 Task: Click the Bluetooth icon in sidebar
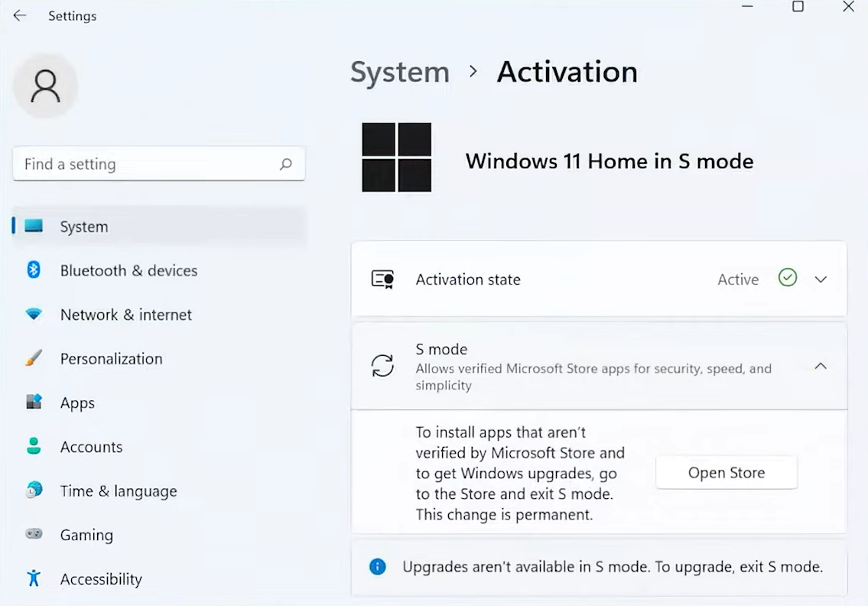click(x=34, y=270)
